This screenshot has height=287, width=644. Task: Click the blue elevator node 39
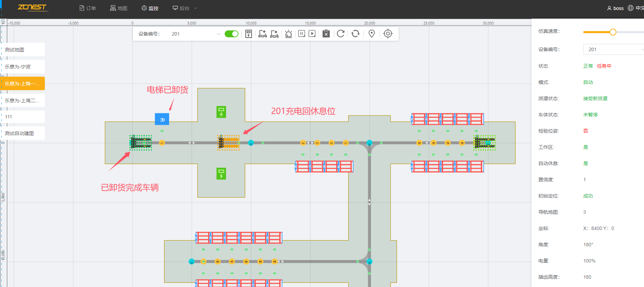[162, 119]
